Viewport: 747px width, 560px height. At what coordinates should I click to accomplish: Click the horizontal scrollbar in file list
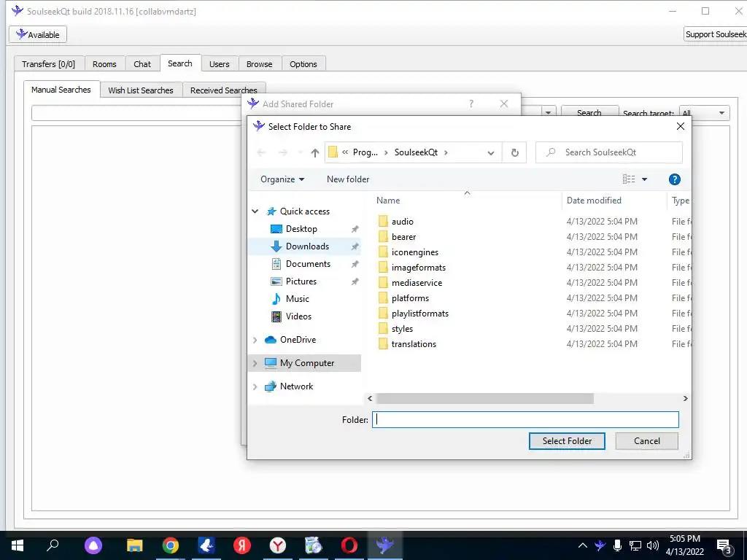pyautogui.click(x=484, y=398)
